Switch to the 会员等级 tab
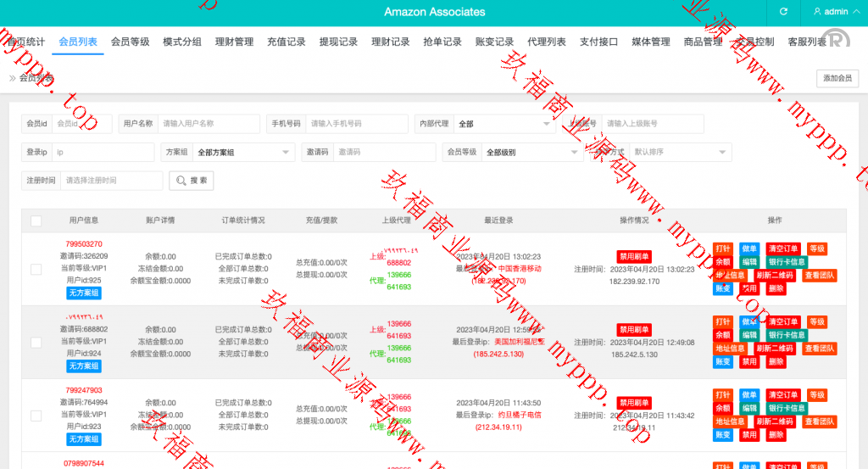Viewport: 868px width, 469px height. [130, 42]
